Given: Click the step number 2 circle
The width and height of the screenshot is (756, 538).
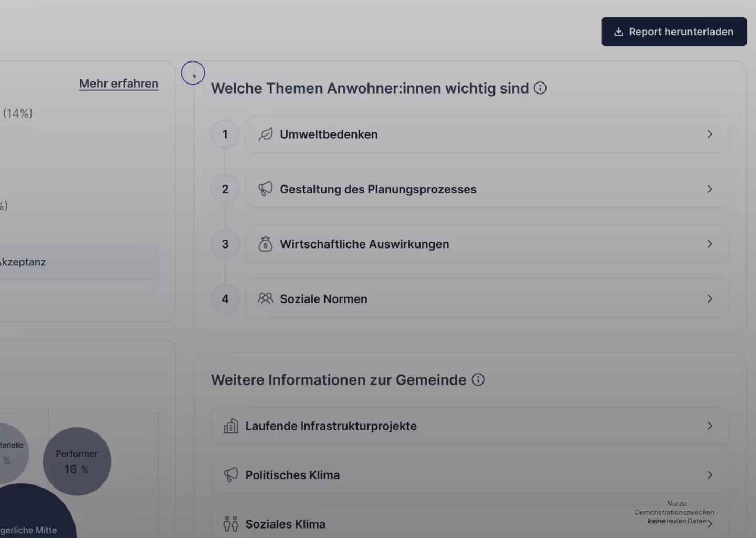Looking at the screenshot, I should click(x=225, y=189).
